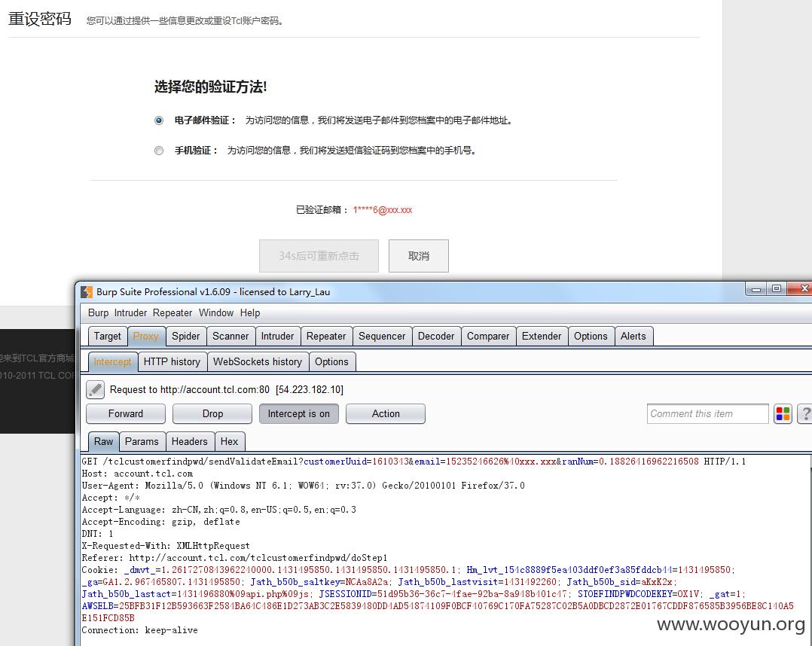Open the Repeater menu in menu bar
The width and height of the screenshot is (812, 646).
point(172,312)
